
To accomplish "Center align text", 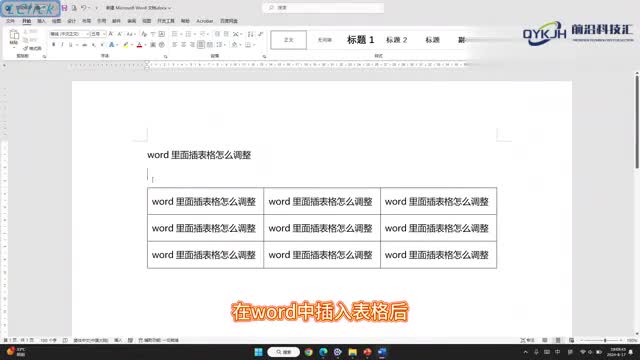I will 183,44.
